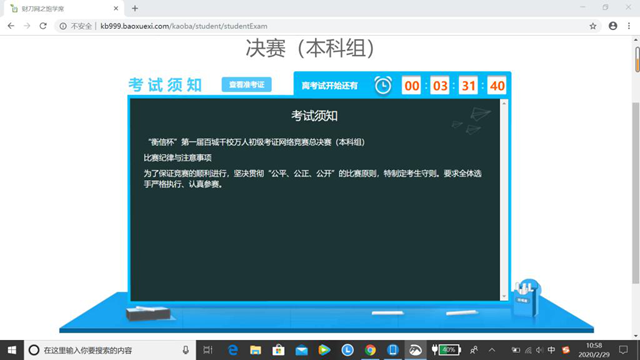Bookmark this page with the star icon
The height and width of the screenshot is (360, 640).
click(x=593, y=26)
